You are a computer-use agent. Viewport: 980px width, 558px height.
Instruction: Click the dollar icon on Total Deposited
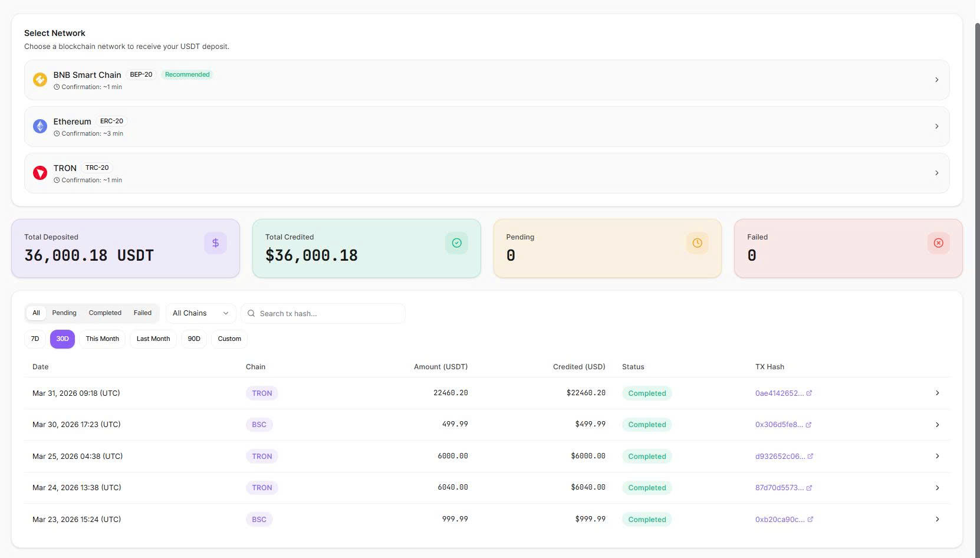click(215, 243)
